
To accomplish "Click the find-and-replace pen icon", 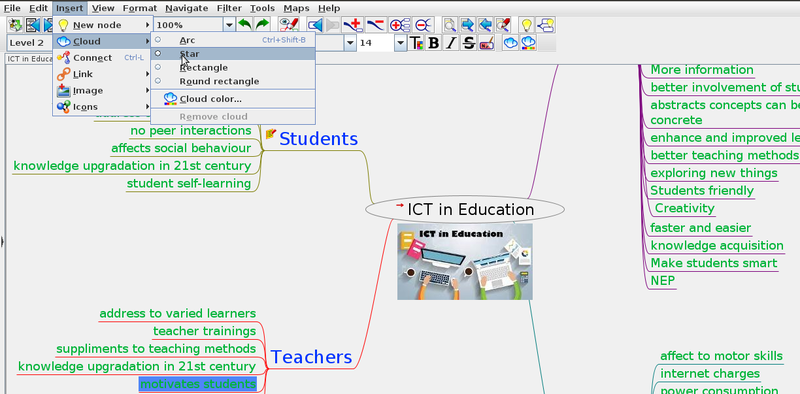I will [x=503, y=24].
